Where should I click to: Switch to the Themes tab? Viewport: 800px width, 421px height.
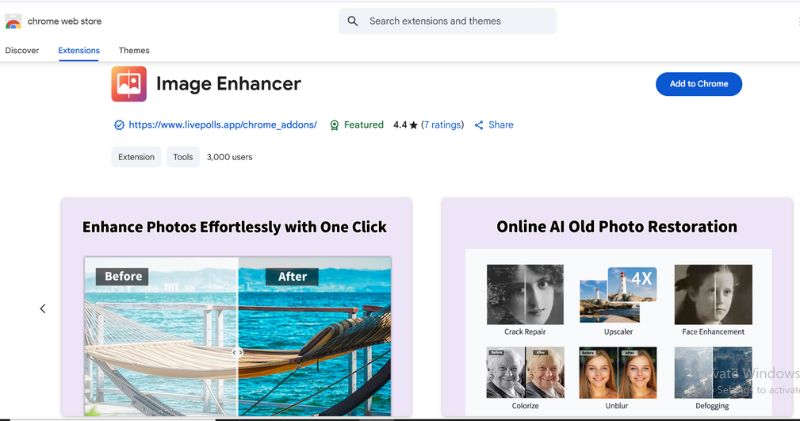[x=134, y=50]
